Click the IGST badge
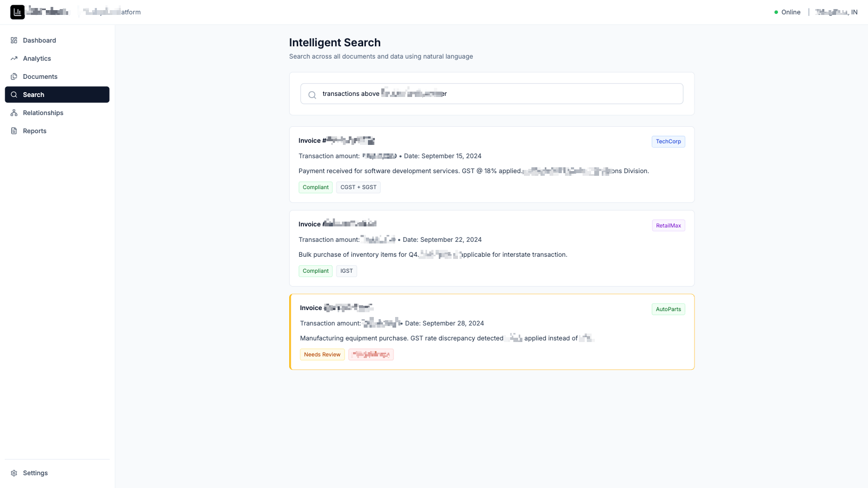The width and height of the screenshot is (868, 488). pos(347,271)
